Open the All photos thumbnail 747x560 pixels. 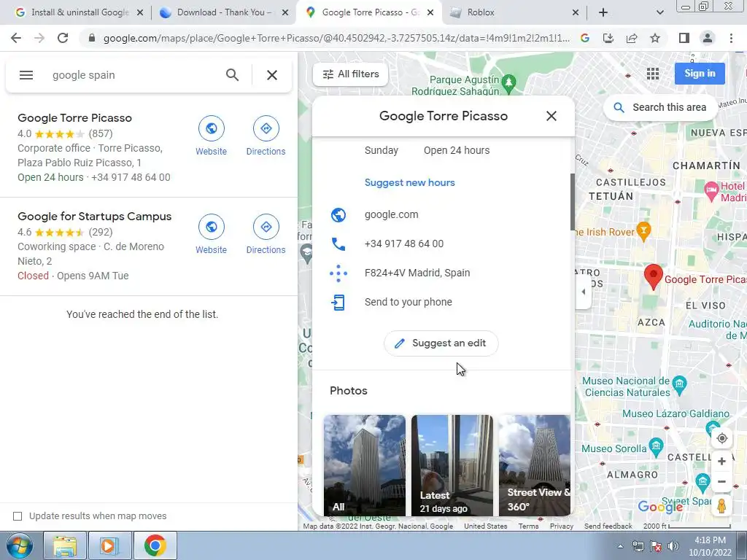(365, 465)
